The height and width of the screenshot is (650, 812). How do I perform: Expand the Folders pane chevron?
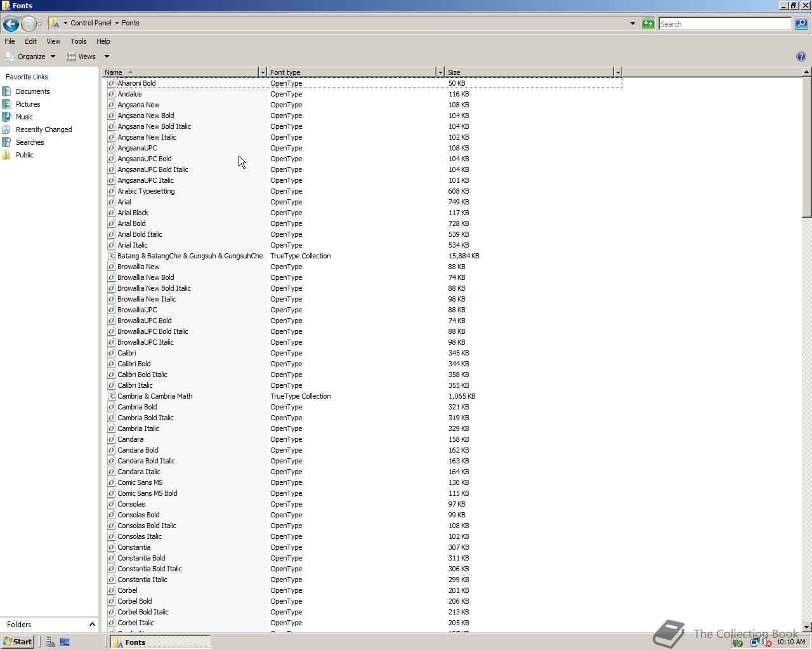(92, 625)
